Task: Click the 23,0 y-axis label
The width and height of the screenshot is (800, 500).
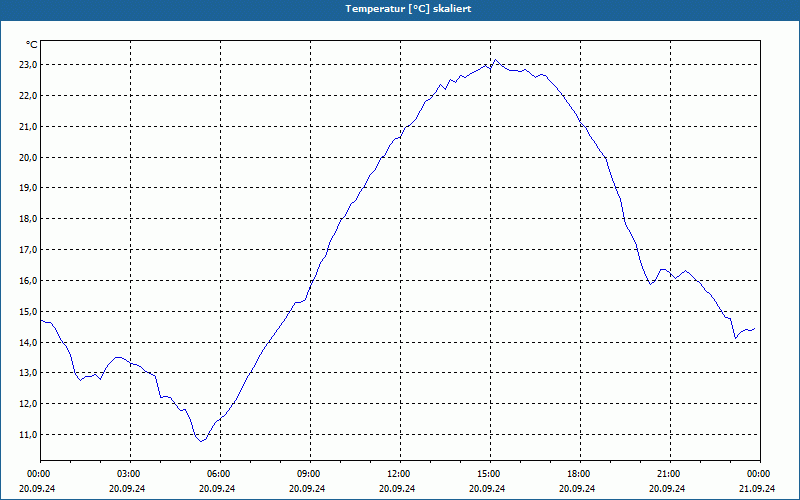Action: point(28,65)
